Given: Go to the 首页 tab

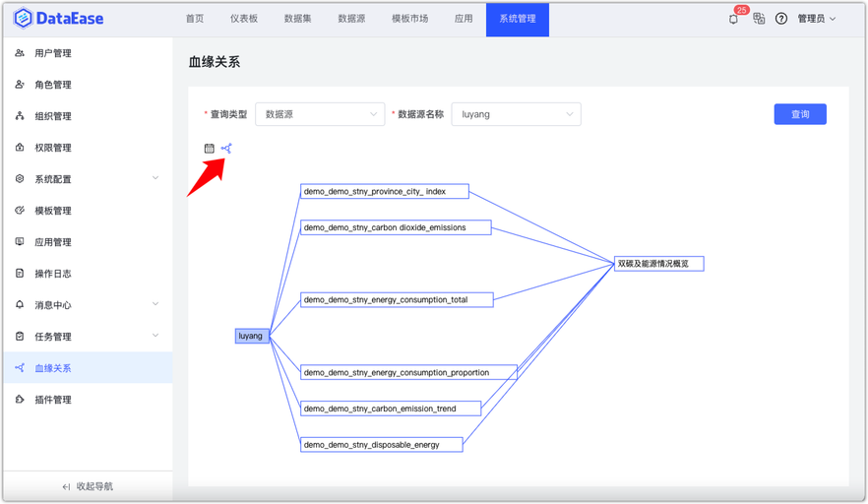Looking at the screenshot, I should click(194, 19).
